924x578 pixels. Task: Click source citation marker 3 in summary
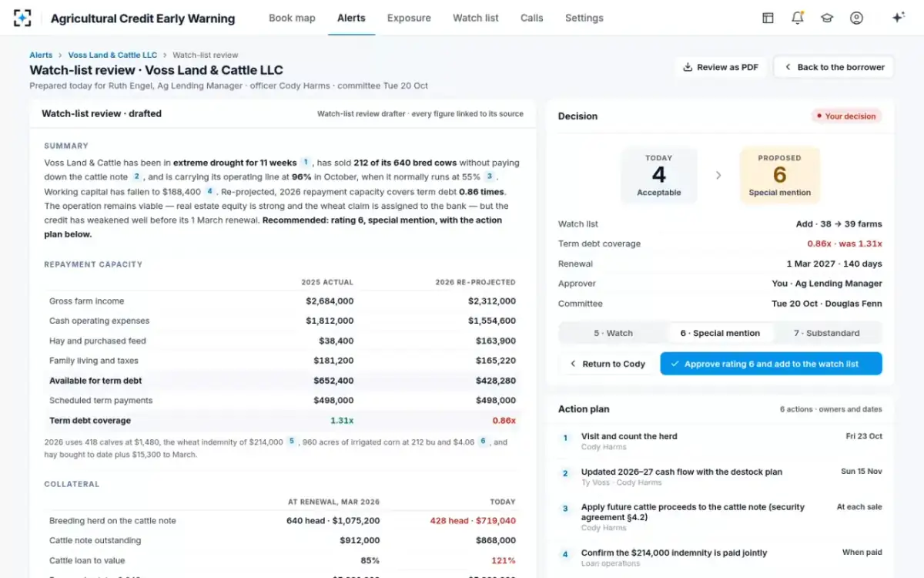(x=489, y=176)
